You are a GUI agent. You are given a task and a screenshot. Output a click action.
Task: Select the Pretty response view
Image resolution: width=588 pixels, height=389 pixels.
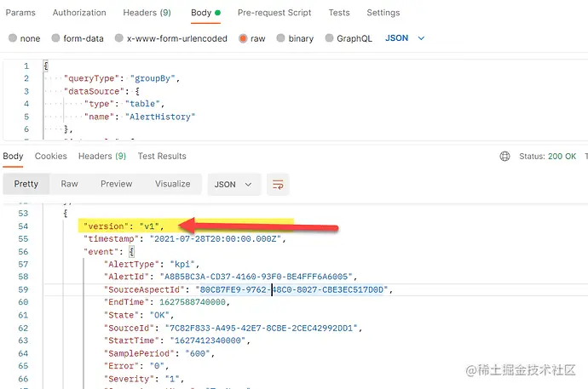(26, 184)
